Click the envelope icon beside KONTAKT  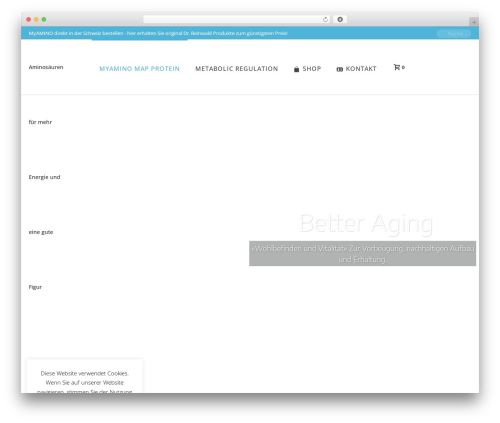[x=339, y=69]
